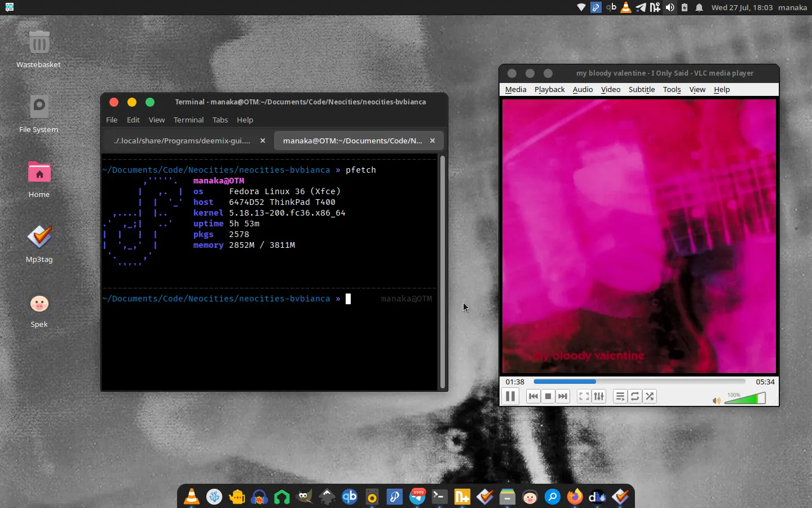This screenshot has width=812, height=508.
Task: Launch Inkscape from the dock
Action: point(327,497)
